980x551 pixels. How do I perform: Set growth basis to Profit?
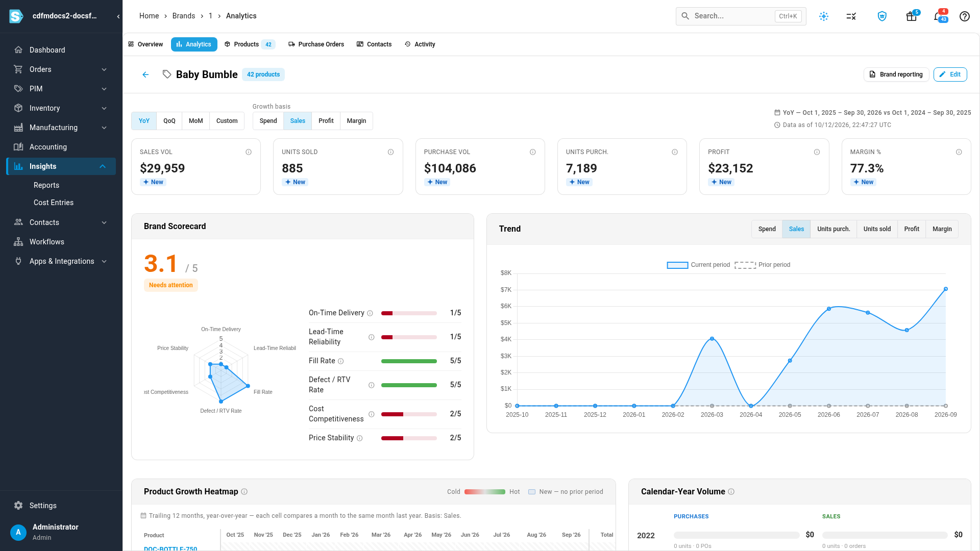[x=326, y=121]
